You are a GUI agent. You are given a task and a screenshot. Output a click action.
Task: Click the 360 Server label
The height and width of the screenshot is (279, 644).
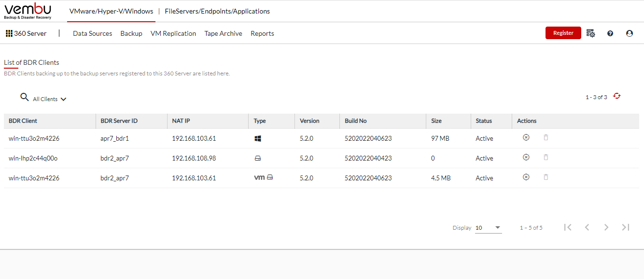point(30,33)
